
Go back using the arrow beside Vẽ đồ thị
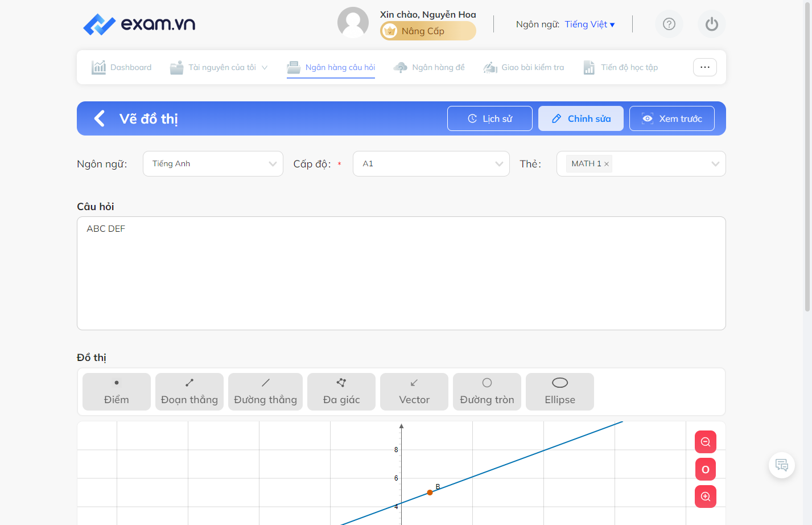point(100,118)
